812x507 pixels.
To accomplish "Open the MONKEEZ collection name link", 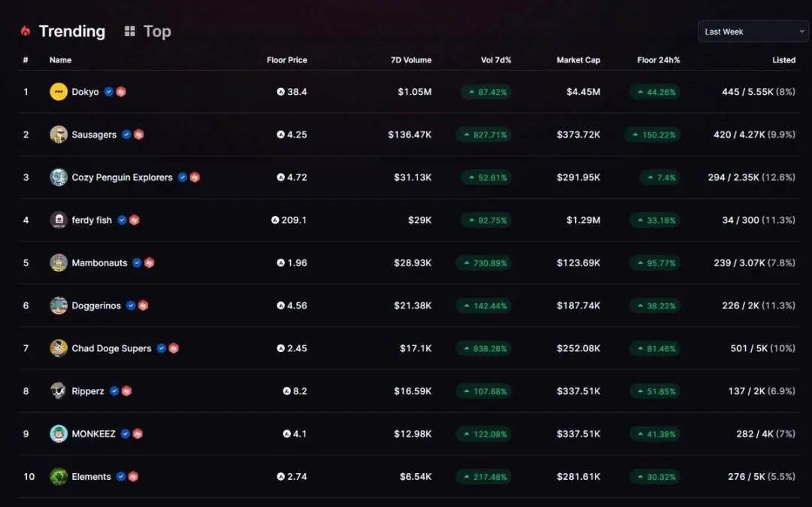I will 93,434.
